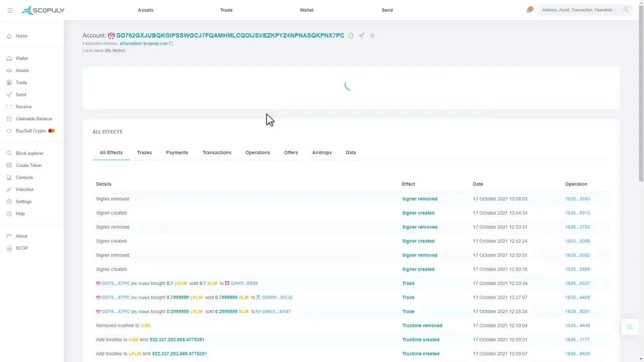Click the Help sidebar icon
Image resolution: width=644 pixels, height=362 pixels.
pyautogui.click(x=9, y=214)
